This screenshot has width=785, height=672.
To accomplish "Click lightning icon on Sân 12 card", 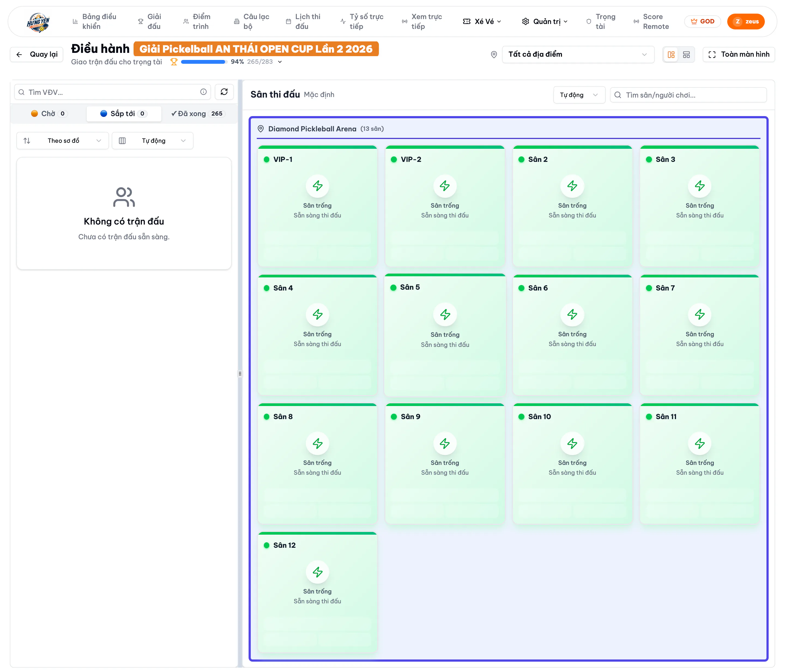I will (x=318, y=572).
